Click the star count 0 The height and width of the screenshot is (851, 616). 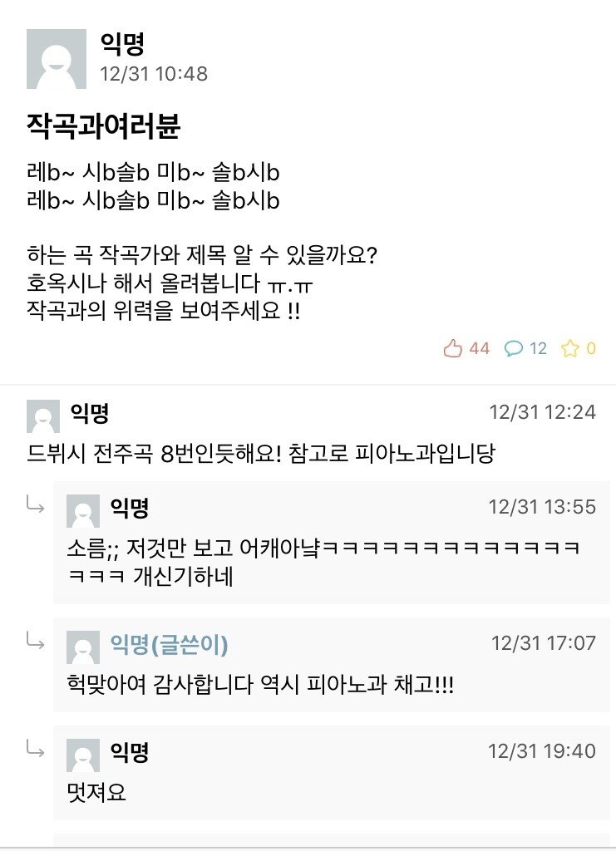tap(591, 348)
